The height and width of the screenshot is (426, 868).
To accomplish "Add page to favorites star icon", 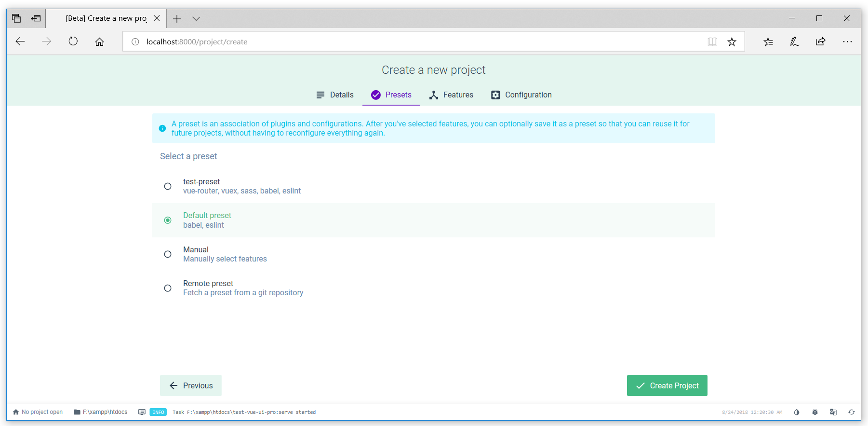I will (x=732, y=41).
